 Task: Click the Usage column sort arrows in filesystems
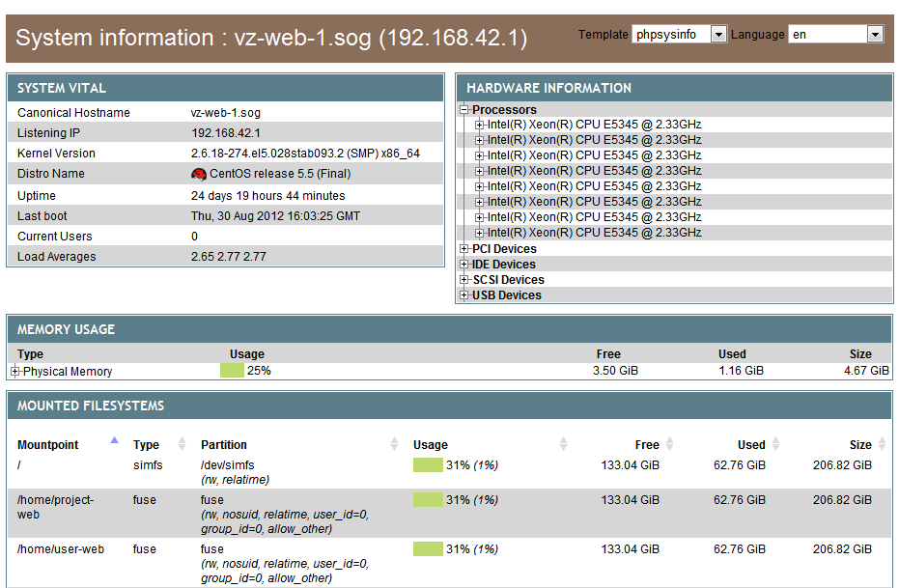click(564, 445)
